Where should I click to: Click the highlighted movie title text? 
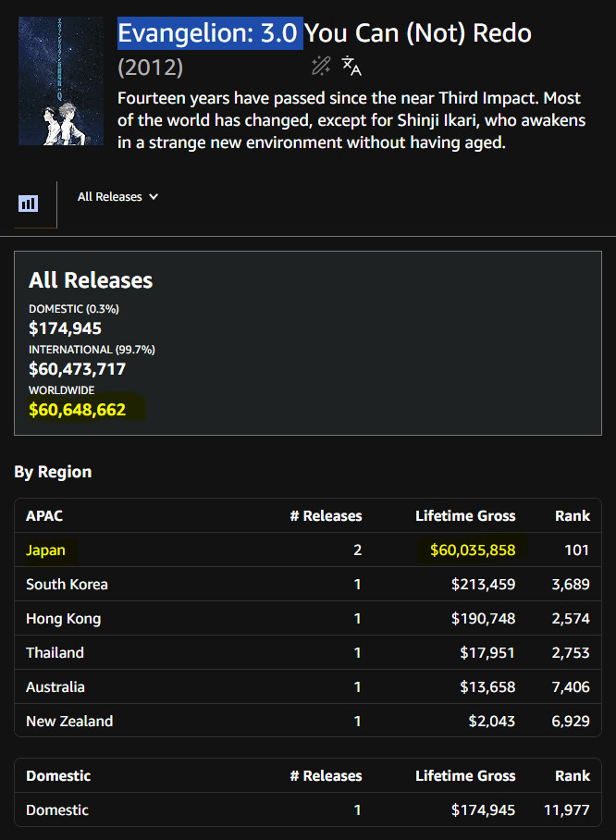tap(209, 33)
